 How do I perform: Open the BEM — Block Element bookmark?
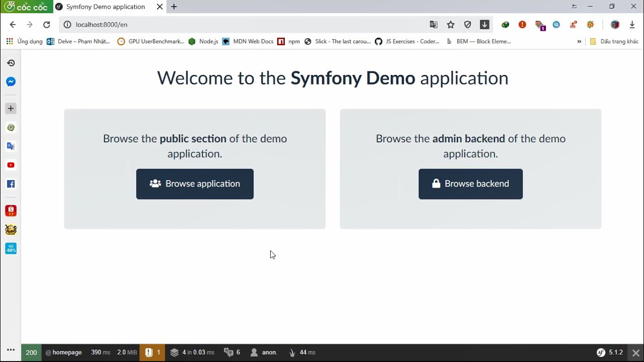pyautogui.click(x=478, y=42)
